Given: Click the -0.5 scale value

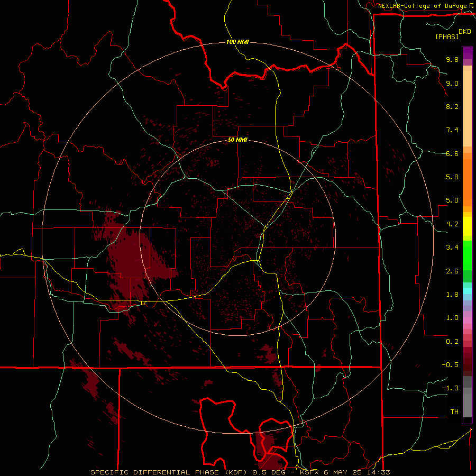Looking at the screenshot, I should pyautogui.click(x=450, y=365).
